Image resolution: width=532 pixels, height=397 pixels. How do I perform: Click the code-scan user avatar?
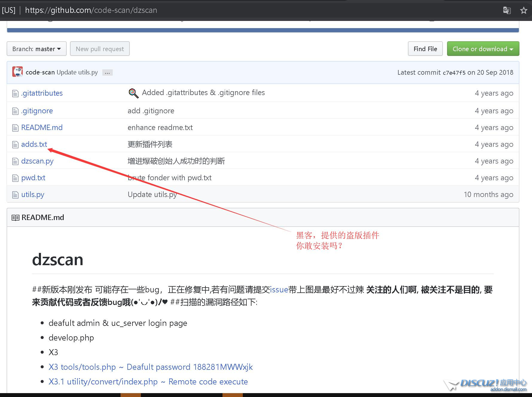(17, 72)
